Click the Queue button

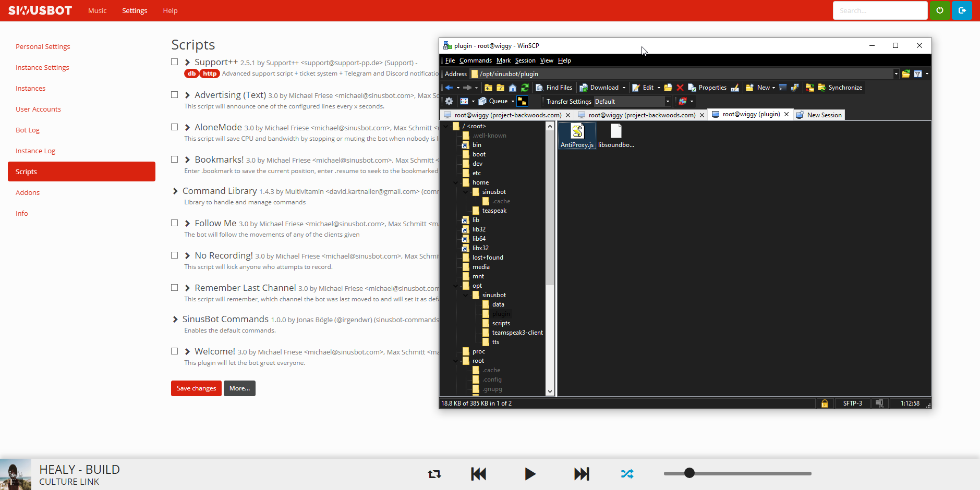coord(493,101)
